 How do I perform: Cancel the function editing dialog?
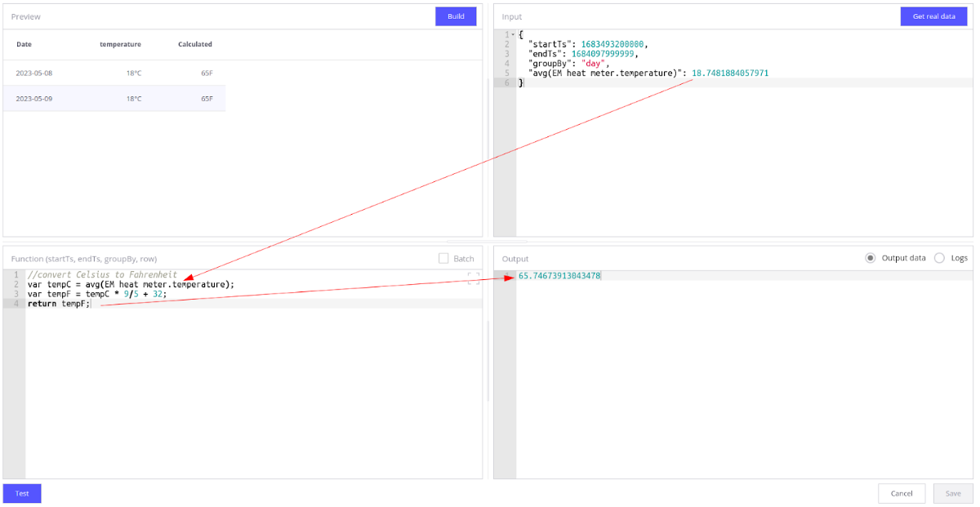pos(901,493)
